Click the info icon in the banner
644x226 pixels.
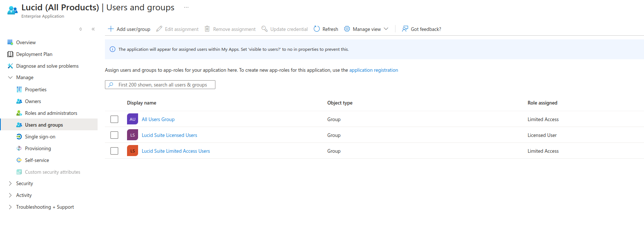point(113,49)
